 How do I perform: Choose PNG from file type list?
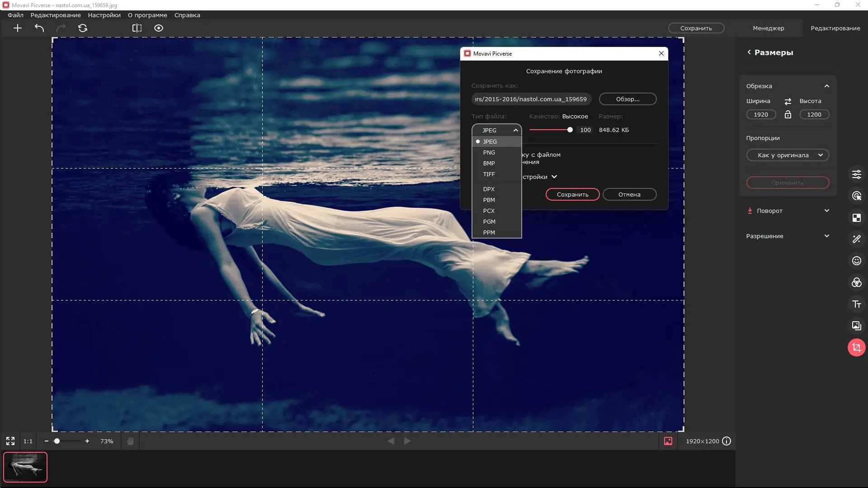click(x=489, y=152)
